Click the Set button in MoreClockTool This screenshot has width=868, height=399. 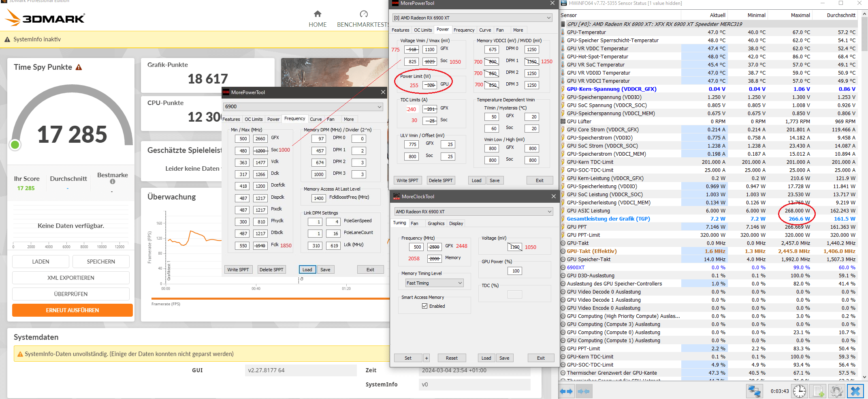[408, 358]
